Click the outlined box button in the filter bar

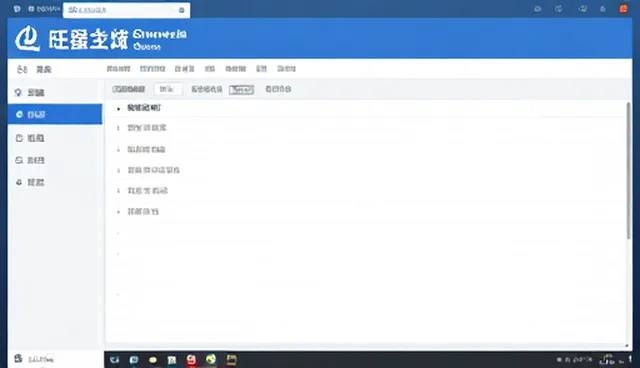tap(241, 89)
